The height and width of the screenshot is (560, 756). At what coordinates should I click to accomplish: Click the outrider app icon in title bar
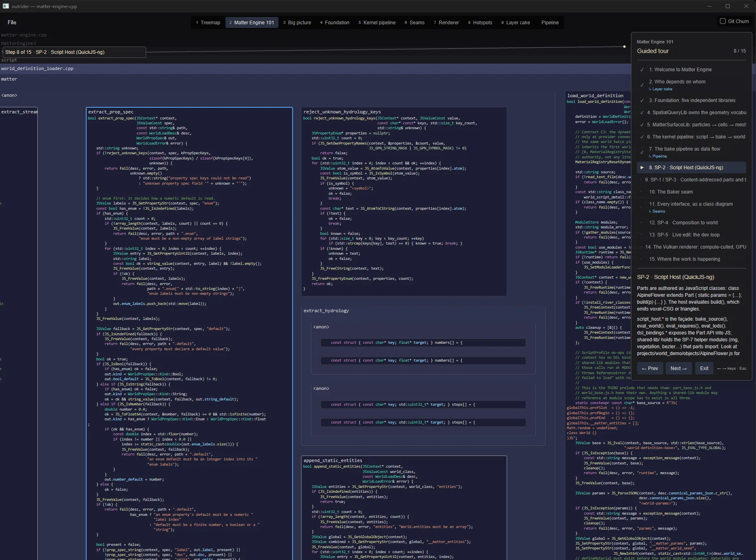click(6, 6)
